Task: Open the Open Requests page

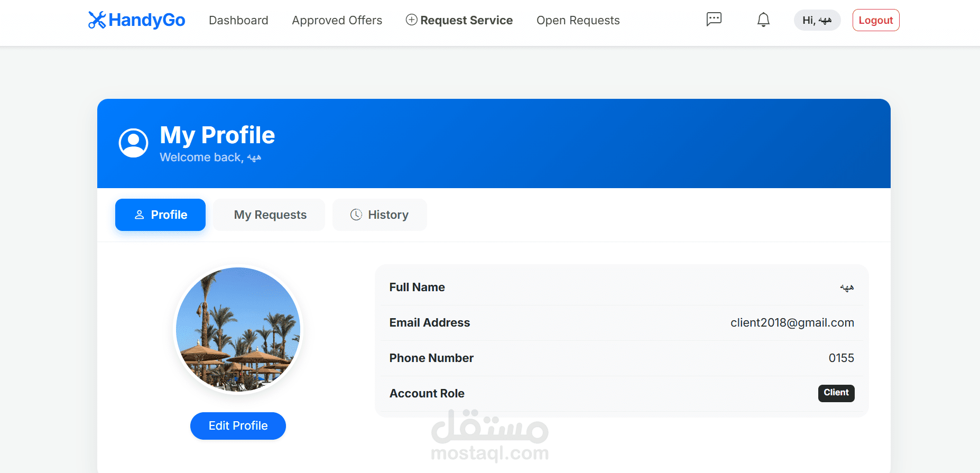Action: click(x=578, y=20)
